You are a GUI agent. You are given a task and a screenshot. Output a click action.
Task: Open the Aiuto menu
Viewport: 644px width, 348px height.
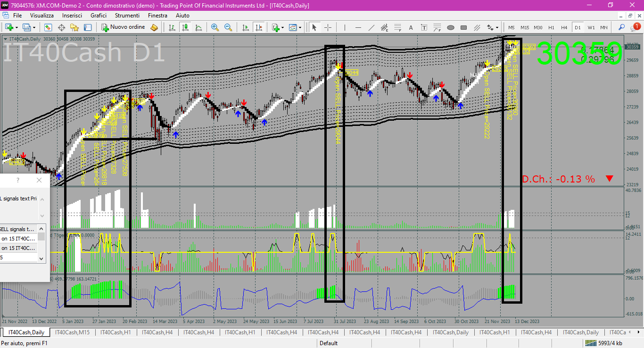coord(182,16)
